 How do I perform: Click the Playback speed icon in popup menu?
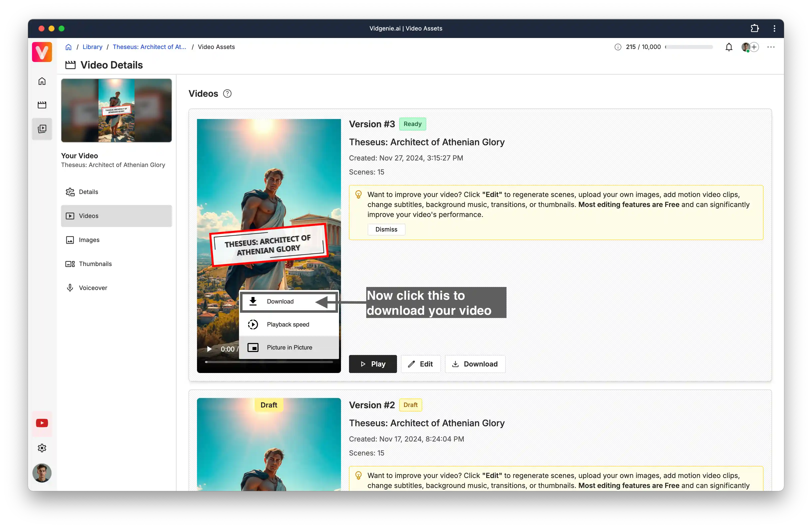pos(252,324)
